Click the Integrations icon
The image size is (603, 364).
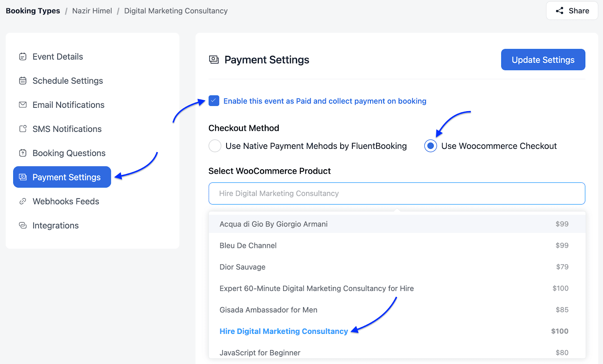click(x=23, y=225)
